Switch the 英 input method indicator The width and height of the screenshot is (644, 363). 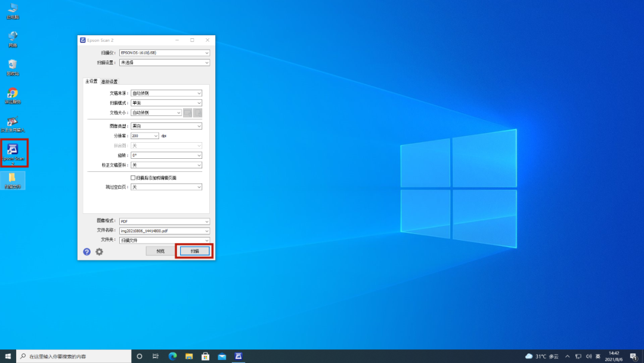pos(598,356)
